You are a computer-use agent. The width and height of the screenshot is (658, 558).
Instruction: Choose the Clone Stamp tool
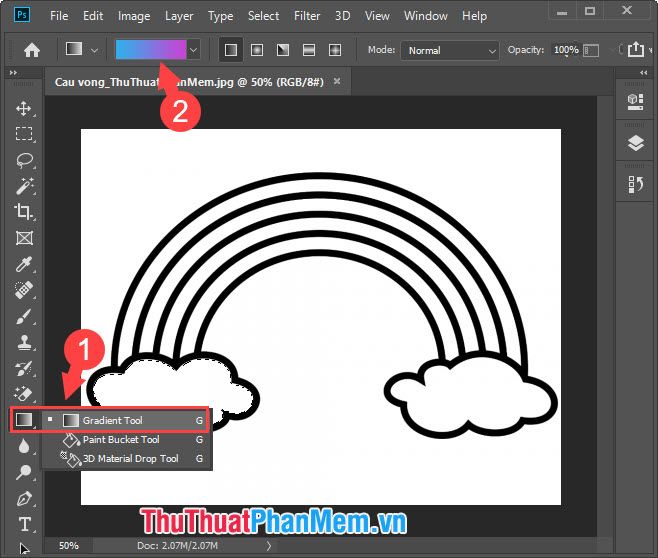coord(24,342)
